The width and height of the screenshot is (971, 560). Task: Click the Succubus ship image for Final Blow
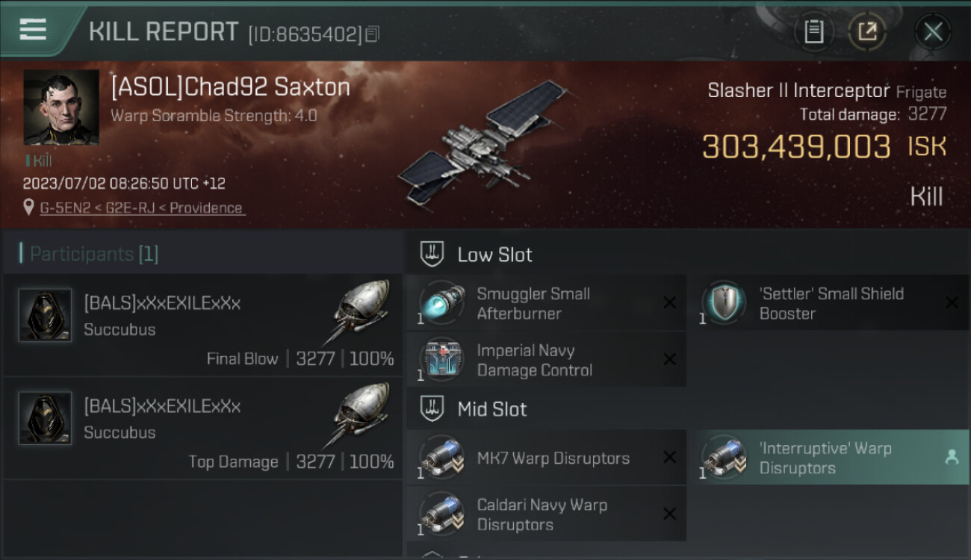(360, 312)
